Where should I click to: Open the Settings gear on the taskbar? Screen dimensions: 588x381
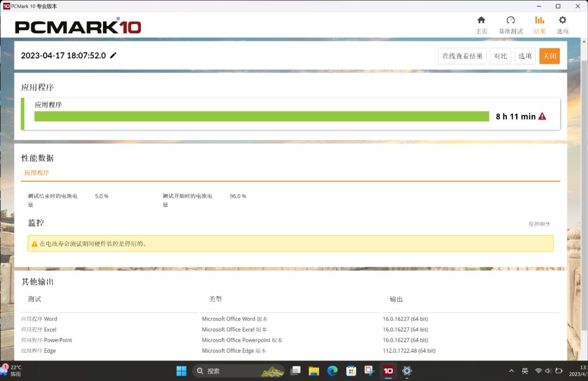pyautogui.click(x=407, y=371)
